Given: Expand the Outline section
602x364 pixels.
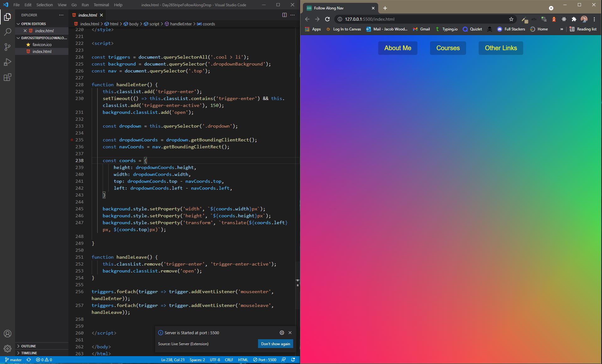Looking at the screenshot, I should pos(42,346).
